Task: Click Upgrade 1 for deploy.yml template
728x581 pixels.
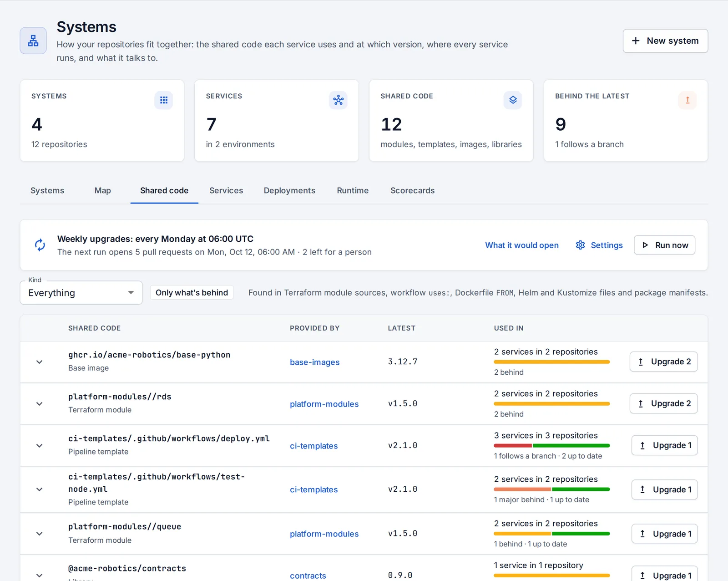Action: click(665, 445)
